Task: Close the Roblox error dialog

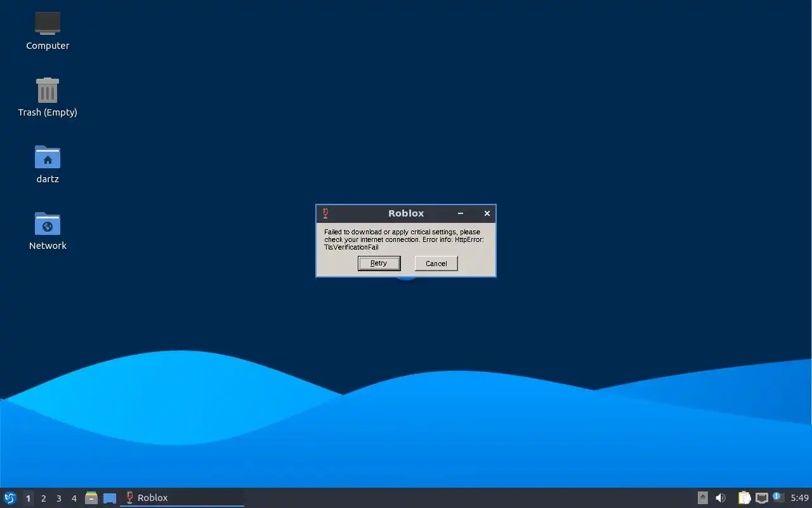Action: click(487, 213)
